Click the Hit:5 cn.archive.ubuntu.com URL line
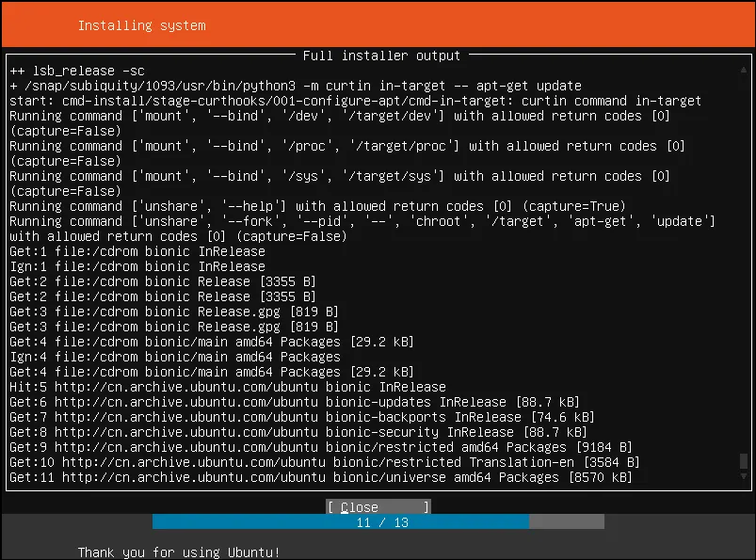756x560 pixels. point(227,387)
